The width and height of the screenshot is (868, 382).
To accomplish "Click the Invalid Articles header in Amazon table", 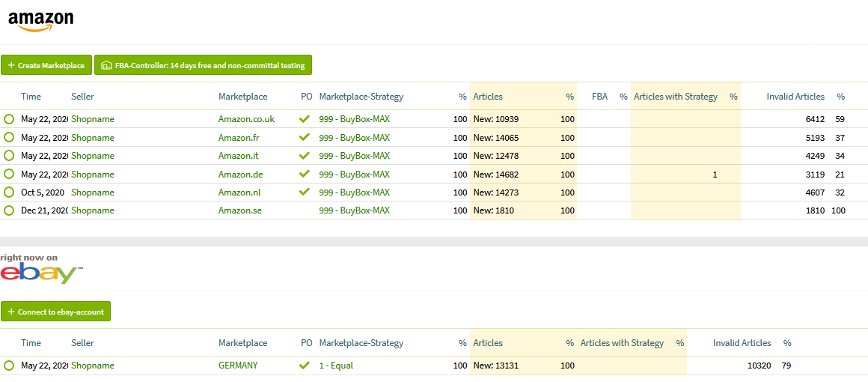I will pyautogui.click(x=795, y=97).
